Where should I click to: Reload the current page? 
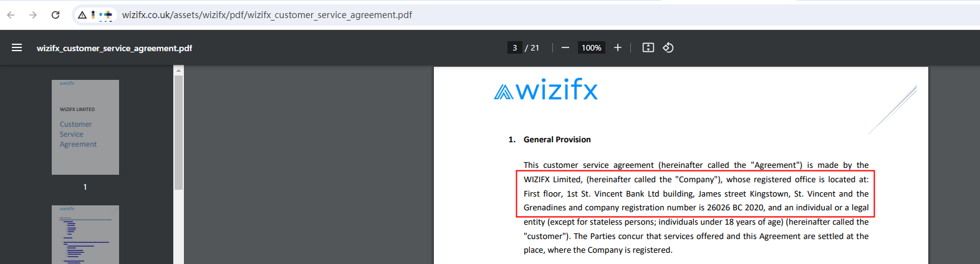[x=55, y=15]
